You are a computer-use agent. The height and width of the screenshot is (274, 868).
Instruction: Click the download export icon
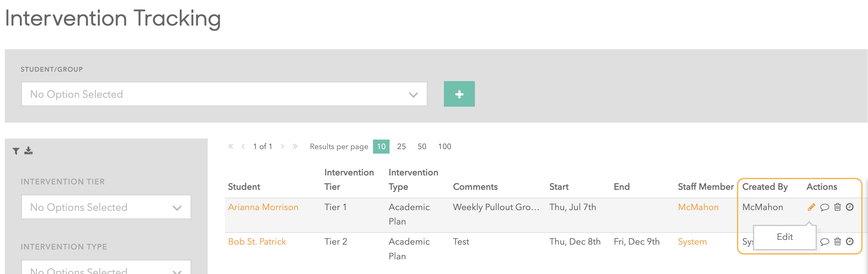(29, 150)
